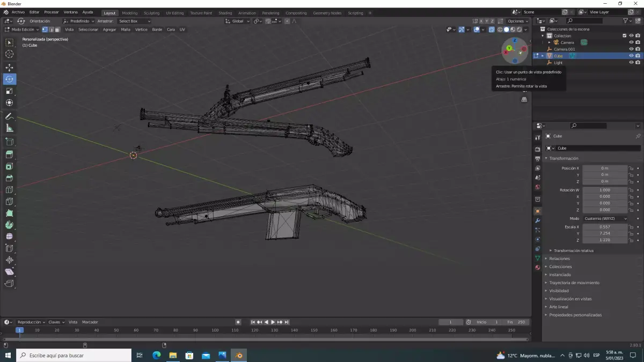
Task: Choose the Knife tool
Action: [9, 201]
